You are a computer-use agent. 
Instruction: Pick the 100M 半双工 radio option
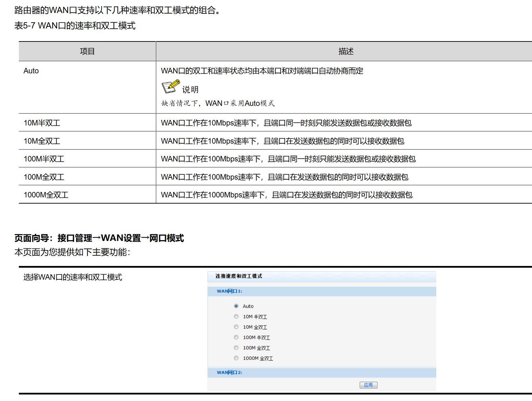coord(236,337)
